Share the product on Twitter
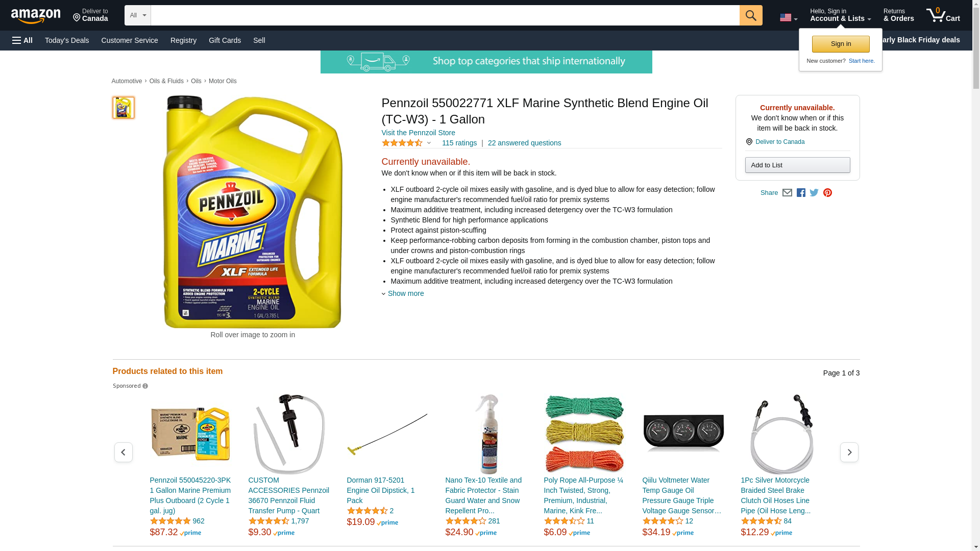The width and height of the screenshot is (980, 551). point(814,193)
